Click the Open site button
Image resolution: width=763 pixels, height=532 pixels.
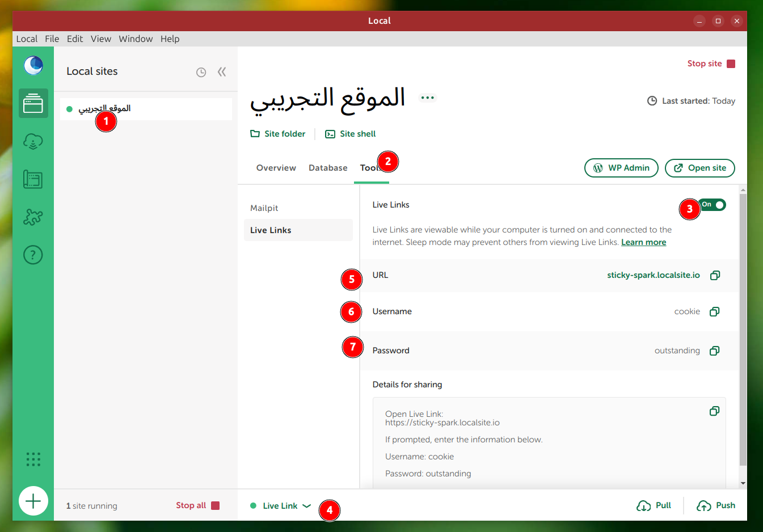tap(700, 168)
